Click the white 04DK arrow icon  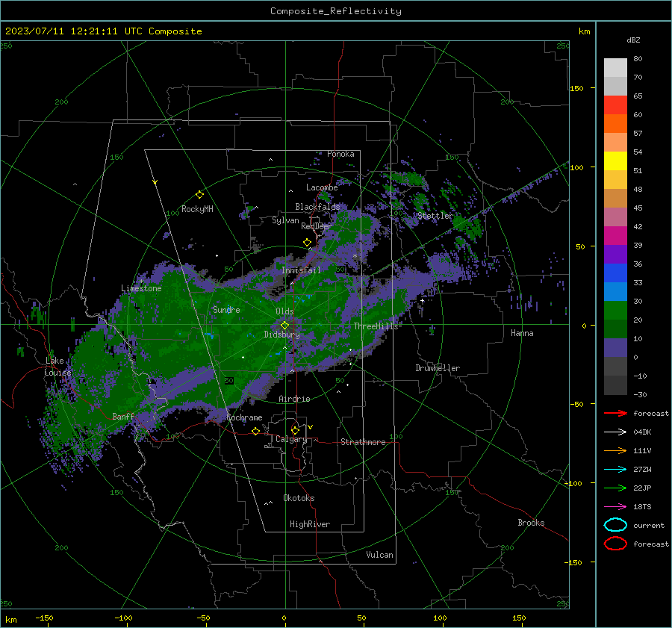615,432
